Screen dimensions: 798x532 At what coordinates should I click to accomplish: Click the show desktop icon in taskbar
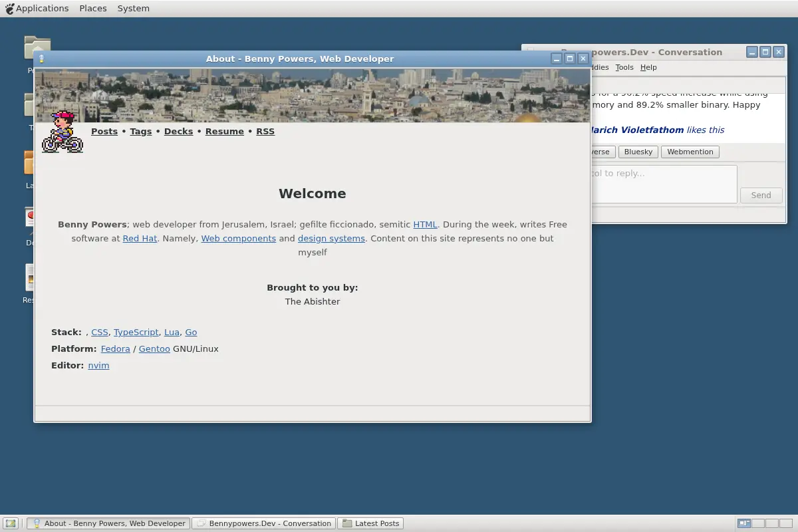11,523
